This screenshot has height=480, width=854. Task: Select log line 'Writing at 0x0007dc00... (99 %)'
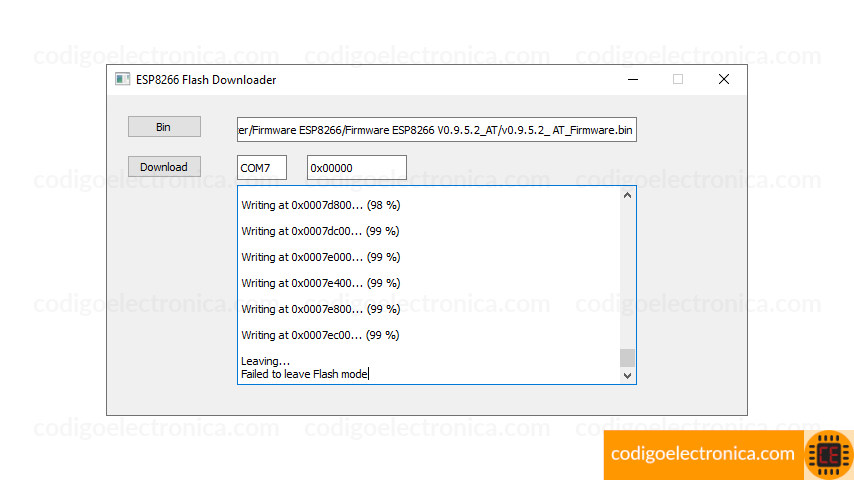pyautogui.click(x=320, y=232)
